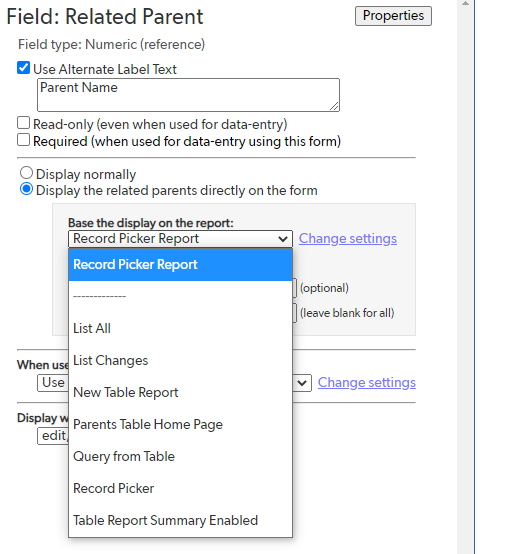Enable the Read-only checkbox

click(x=23, y=123)
